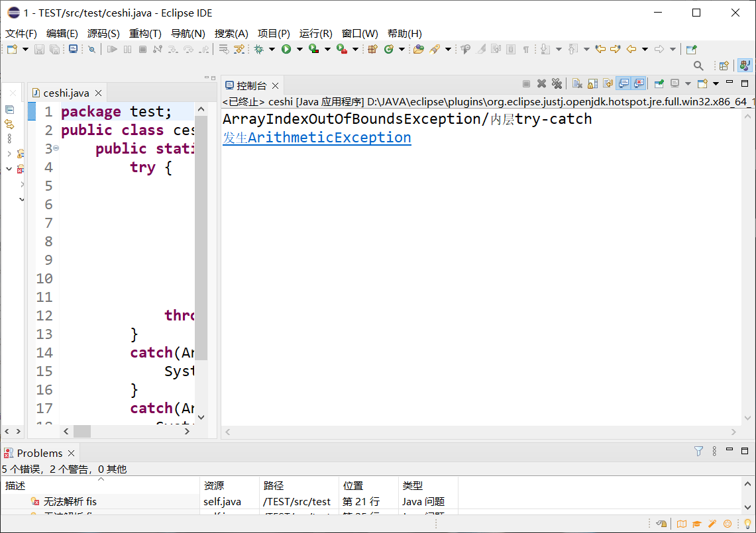This screenshot has height=533, width=756.
Task: Toggle Scroll Lock in console toolbar
Action: [592, 84]
